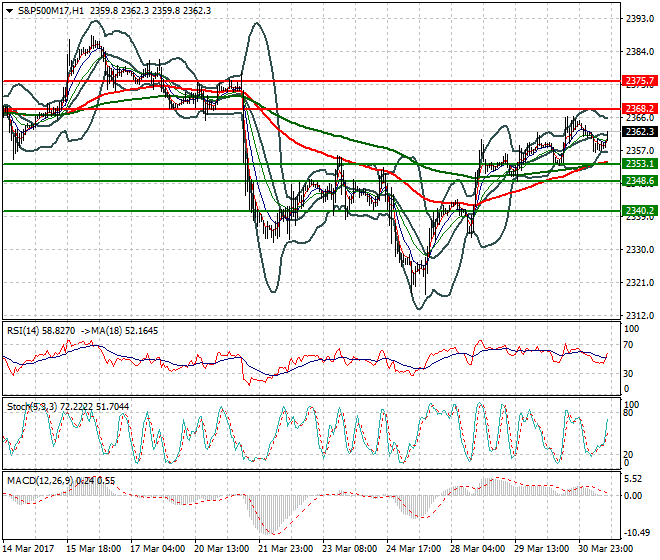The height and width of the screenshot is (560, 660).
Task: Click the black 2362.3 current price label
Action: coord(639,132)
